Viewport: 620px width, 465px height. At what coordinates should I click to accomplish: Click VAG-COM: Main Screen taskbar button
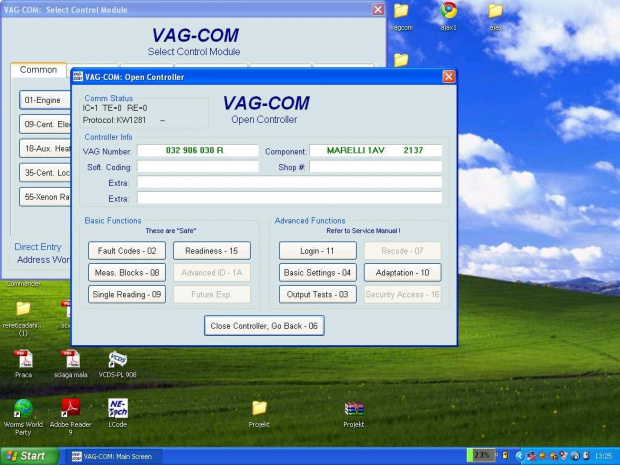tap(113, 457)
